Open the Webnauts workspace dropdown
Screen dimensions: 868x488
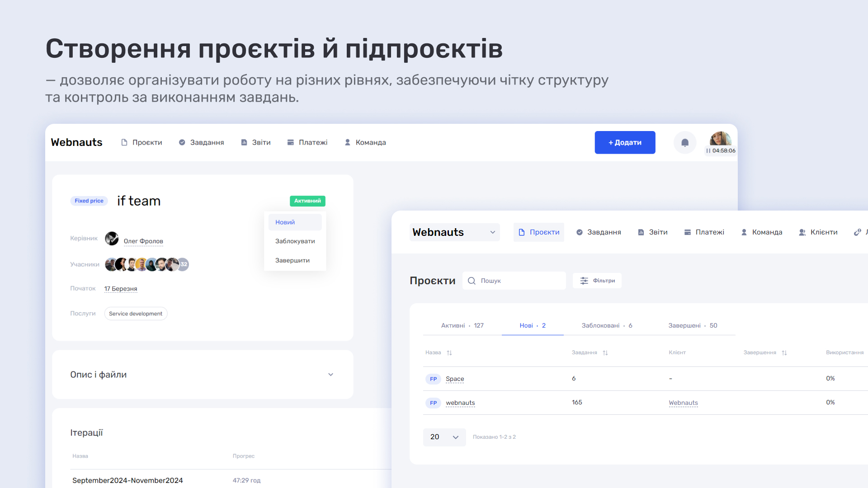tap(455, 232)
